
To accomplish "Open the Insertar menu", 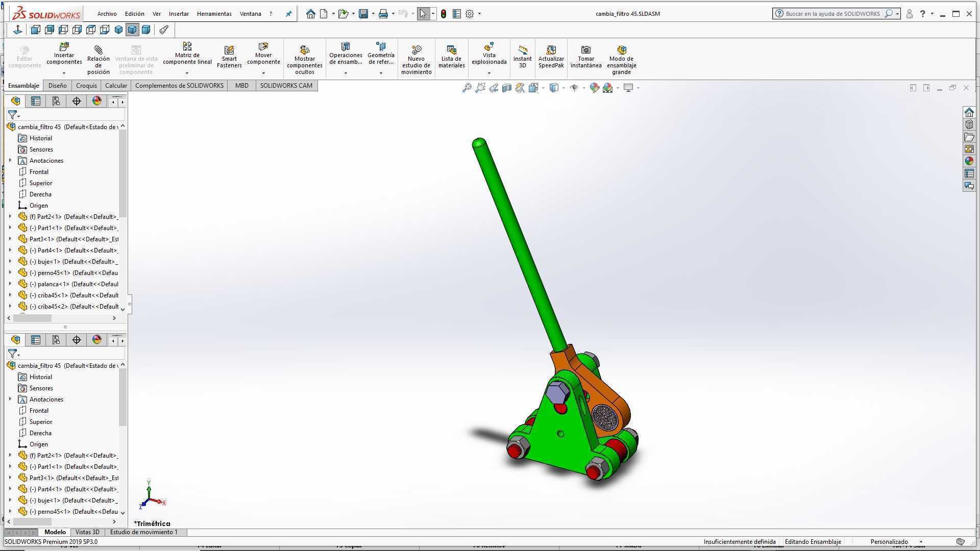I will click(179, 14).
